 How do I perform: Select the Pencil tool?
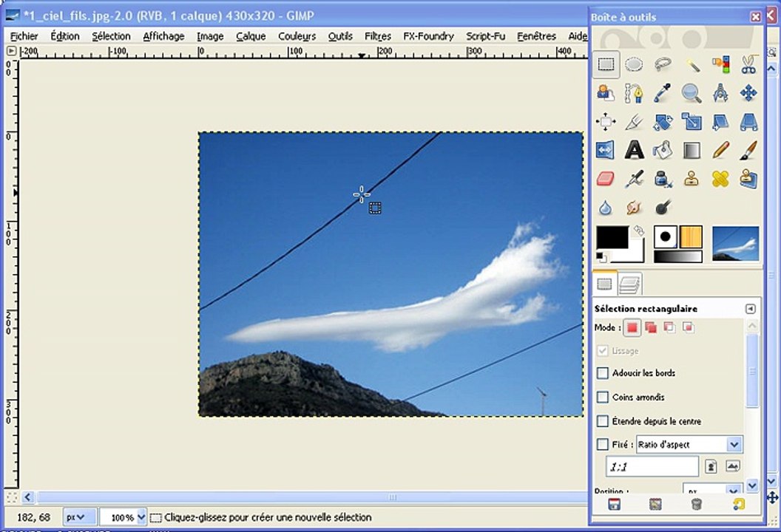pyautogui.click(x=720, y=150)
